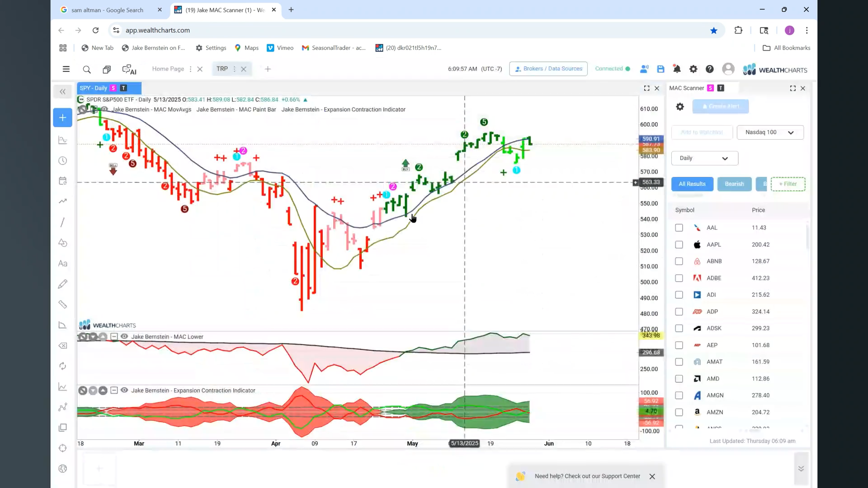The height and width of the screenshot is (488, 868).
Task: Click the save layout floppy icon
Action: pos(660,69)
